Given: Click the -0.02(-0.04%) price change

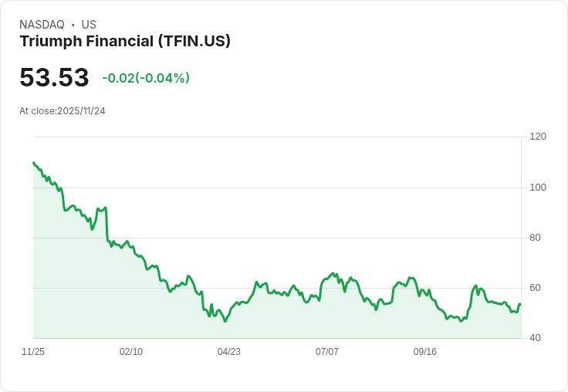Looking at the screenshot, I should 146,78.
